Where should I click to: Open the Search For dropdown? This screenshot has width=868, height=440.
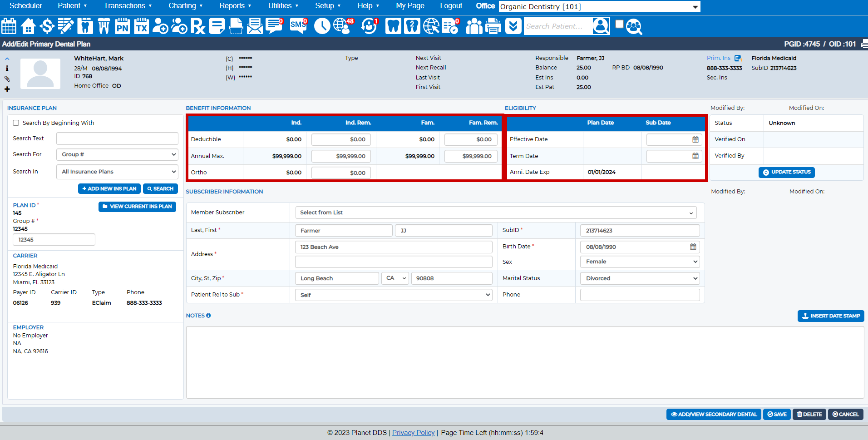pos(117,154)
